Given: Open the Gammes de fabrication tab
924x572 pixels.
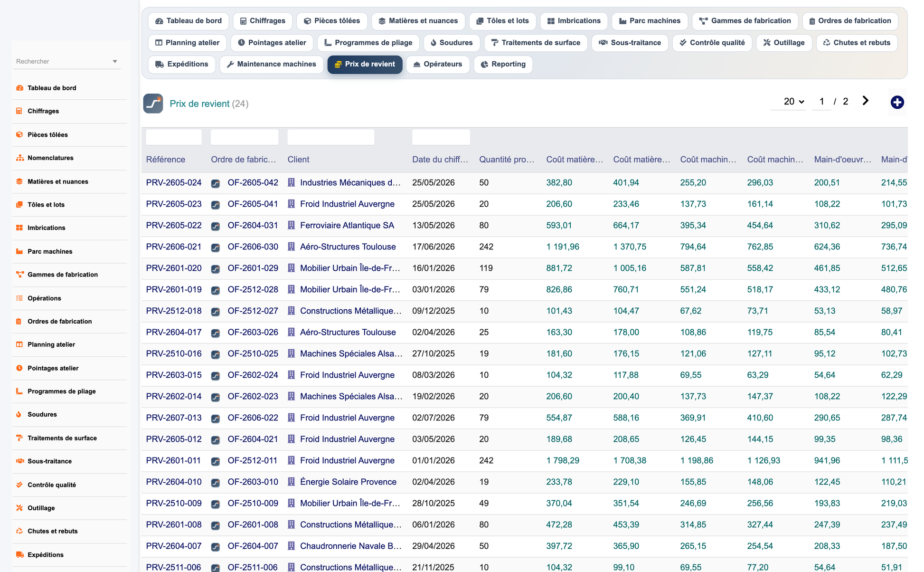Looking at the screenshot, I should pos(745,21).
